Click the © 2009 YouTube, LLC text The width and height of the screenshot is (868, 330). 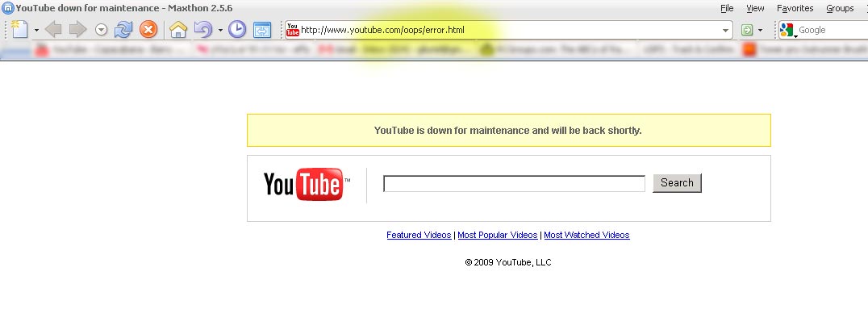(508, 262)
